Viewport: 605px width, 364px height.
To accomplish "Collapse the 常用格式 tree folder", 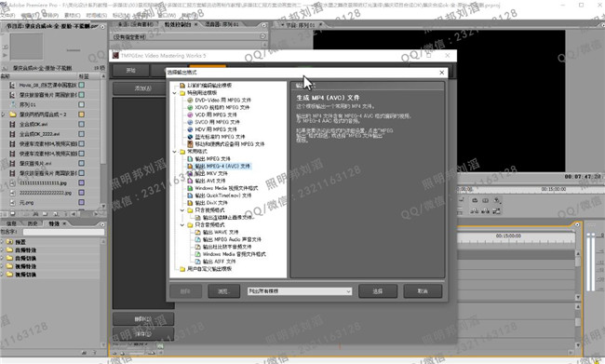I will pos(175,152).
